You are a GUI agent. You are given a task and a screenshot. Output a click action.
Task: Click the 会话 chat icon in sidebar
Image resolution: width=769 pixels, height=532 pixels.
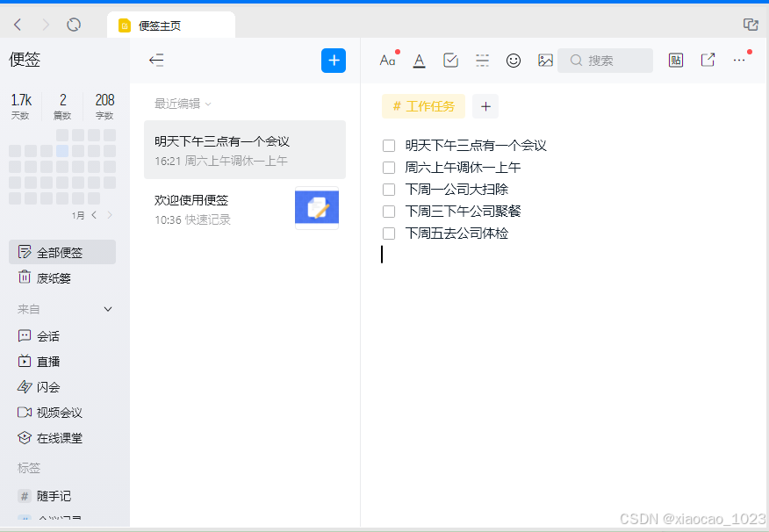(24, 336)
